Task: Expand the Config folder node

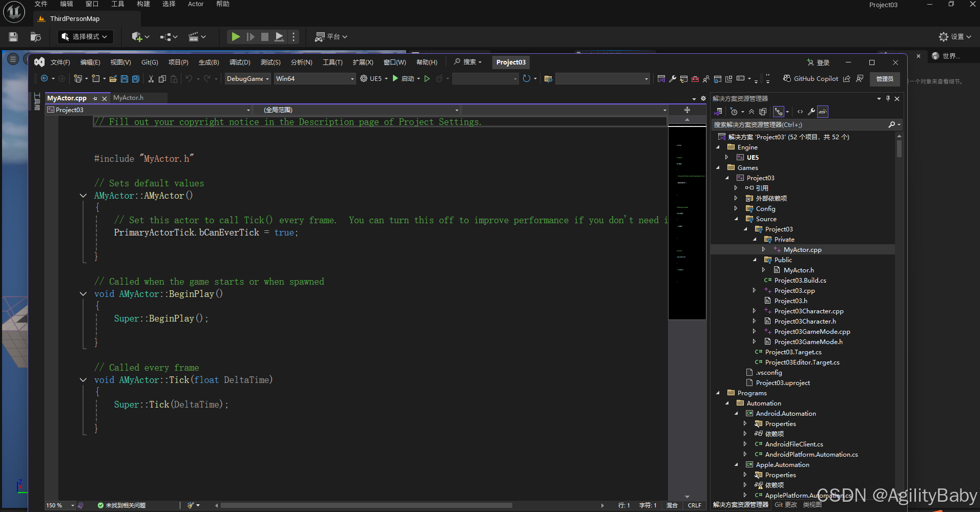Action: point(736,208)
